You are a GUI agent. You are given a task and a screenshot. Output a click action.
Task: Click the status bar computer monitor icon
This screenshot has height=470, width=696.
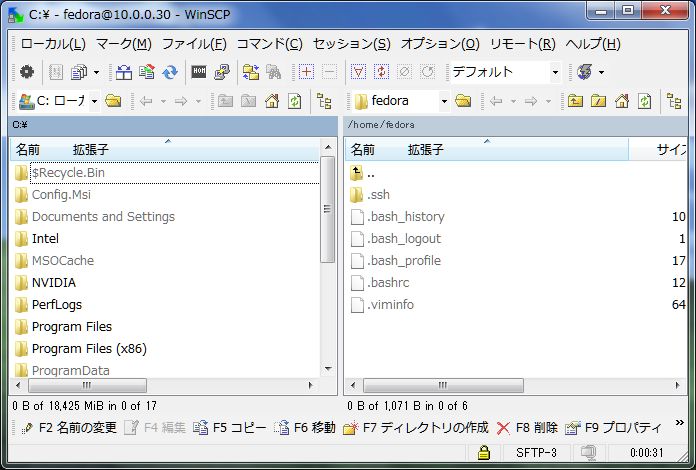tap(588, 452)
